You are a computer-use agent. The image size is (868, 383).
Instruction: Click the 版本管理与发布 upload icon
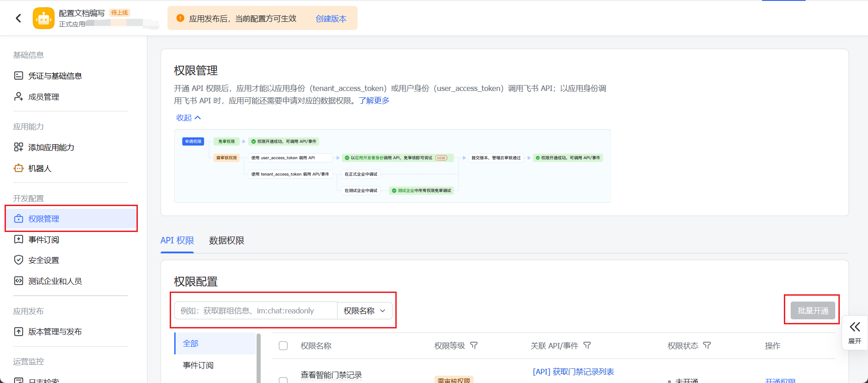pyautogui.click(x=19, y=332)
